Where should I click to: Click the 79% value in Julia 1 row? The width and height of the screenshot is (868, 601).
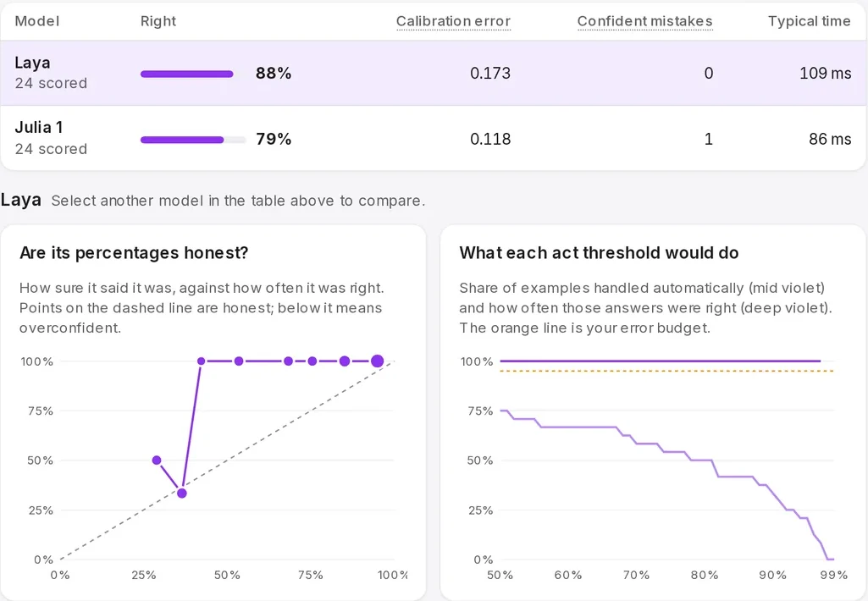click(274, 139)
